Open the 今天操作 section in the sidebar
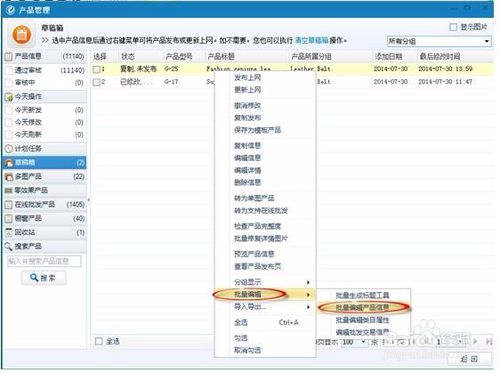 [x=45, y=97]
